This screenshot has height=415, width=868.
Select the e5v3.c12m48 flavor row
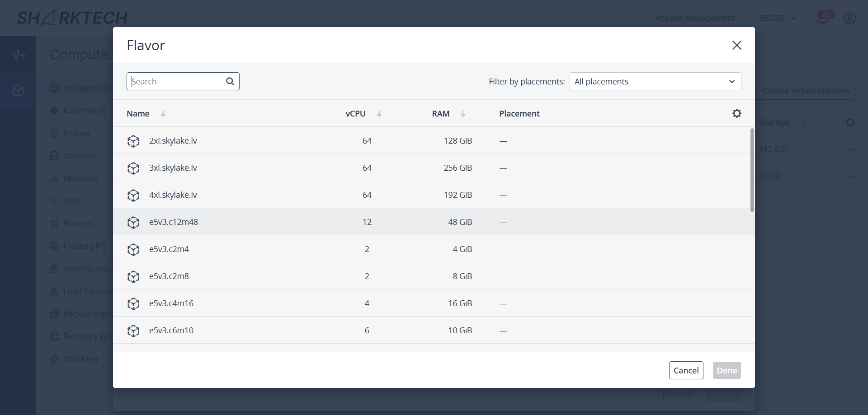pos(434,222)
